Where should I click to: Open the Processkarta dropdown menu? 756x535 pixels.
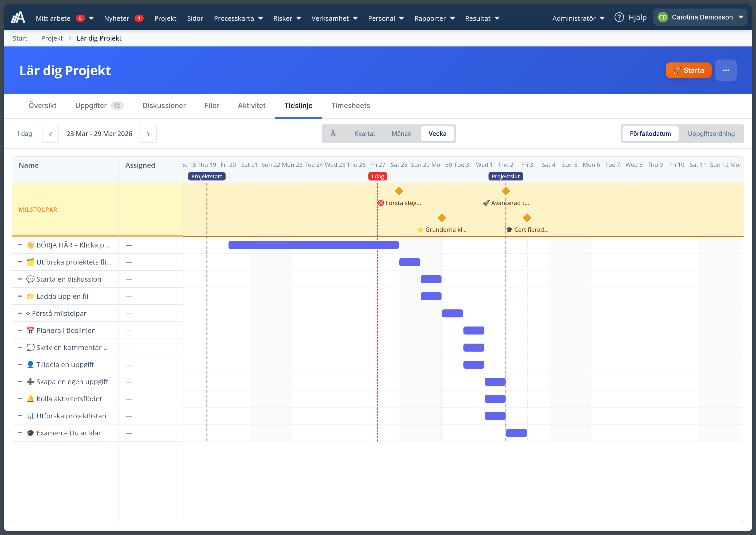(238, 18)
